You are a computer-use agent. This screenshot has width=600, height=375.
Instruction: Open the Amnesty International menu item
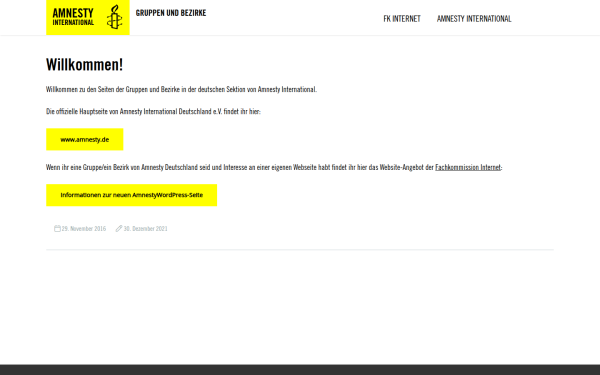pos(474,19)
